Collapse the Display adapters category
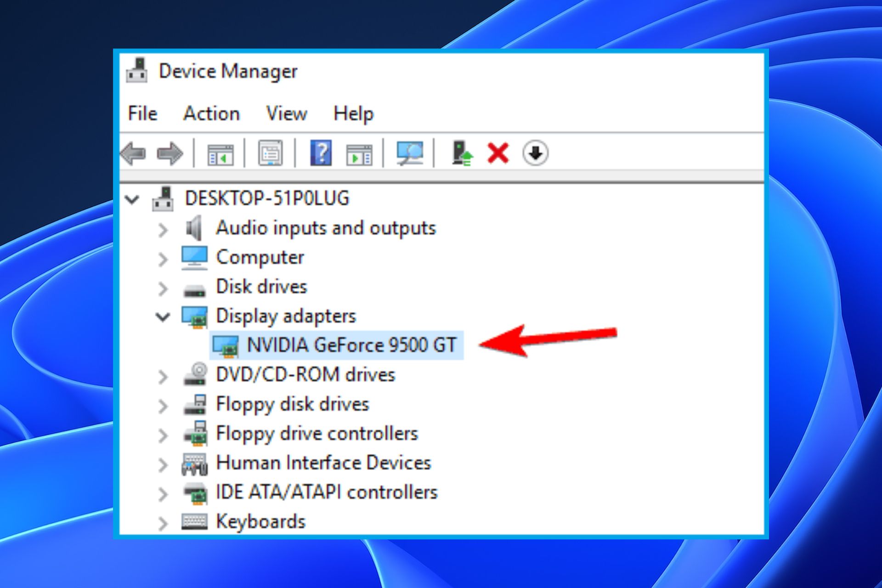Image resolution: width=882 pixels, height=588 pixels. (163, 317)
